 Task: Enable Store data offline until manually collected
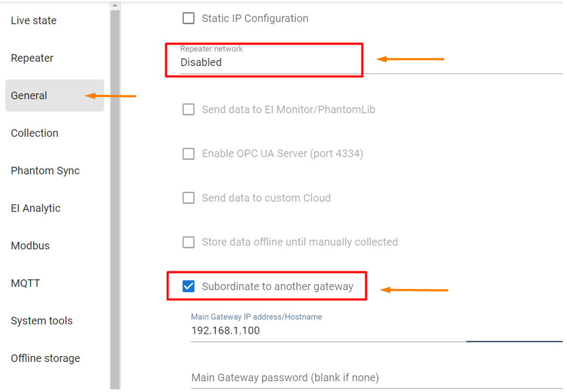coord(188,242)
